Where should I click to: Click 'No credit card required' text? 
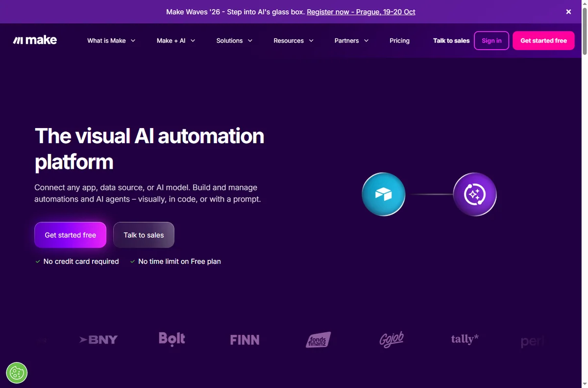pos(81,261)
